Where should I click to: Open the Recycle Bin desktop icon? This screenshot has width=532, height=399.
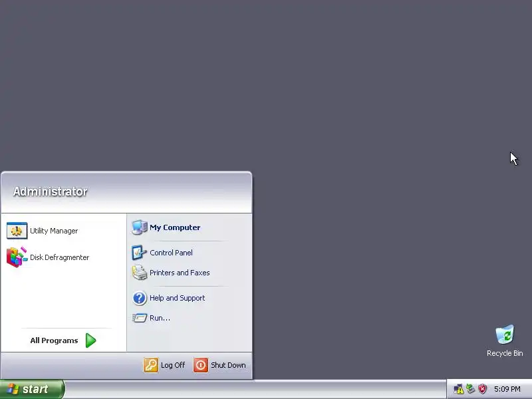coord(505,334)
